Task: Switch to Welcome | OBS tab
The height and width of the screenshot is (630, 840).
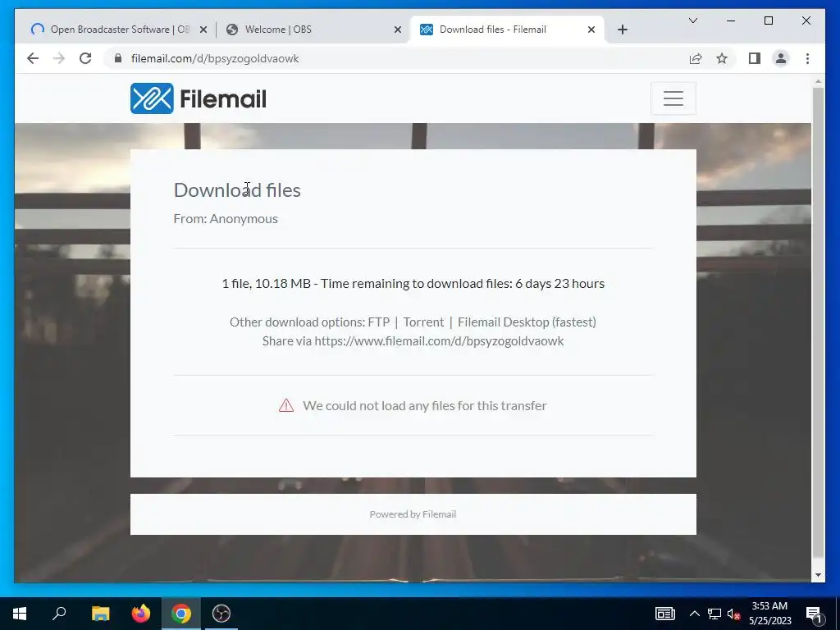Action: [x=313, y=30]
